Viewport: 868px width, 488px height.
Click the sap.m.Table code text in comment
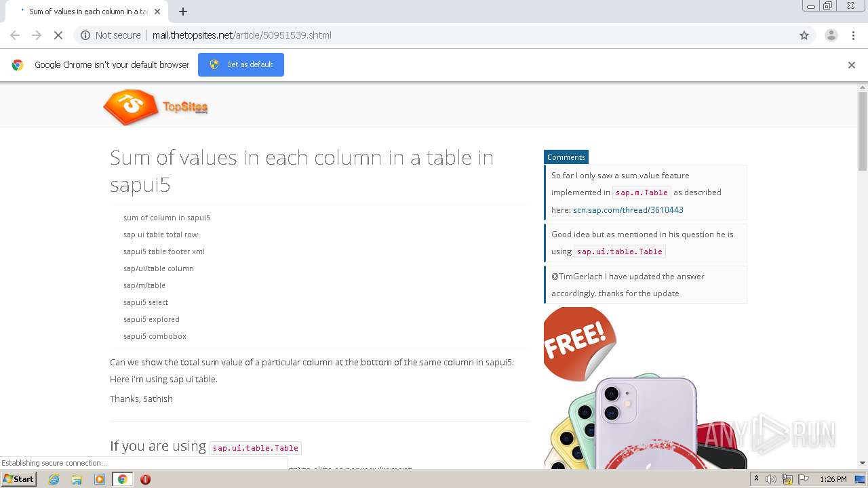coord(642,192)
